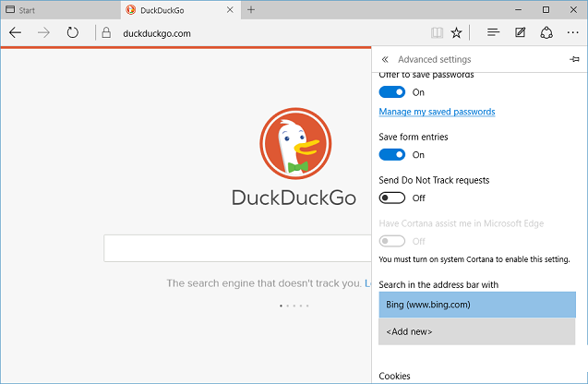Open the Hub three-lines icon
The height and width of the screenshot is (384, 588).
coord(493,33)
